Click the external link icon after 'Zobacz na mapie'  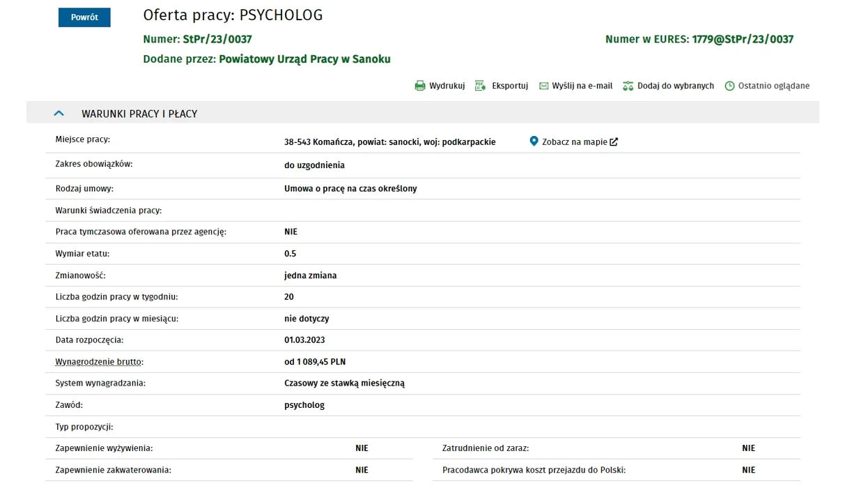coord(614,142)
